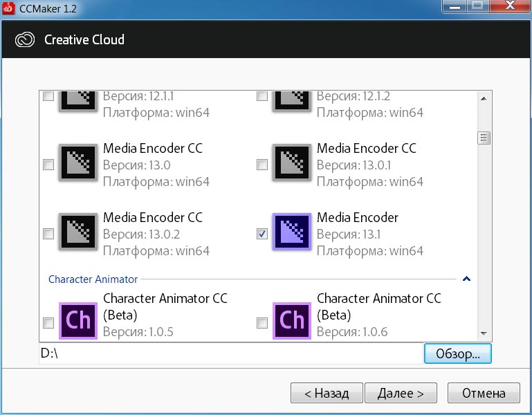Click the Character Animator 1.0.5 Ch icon
Image resolution: width=532 pixels, height=415 pixels.
(x=78, y=321)
